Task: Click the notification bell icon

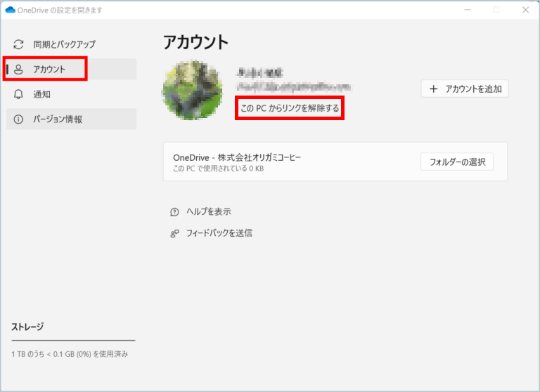Action: [x=18, y=94]
